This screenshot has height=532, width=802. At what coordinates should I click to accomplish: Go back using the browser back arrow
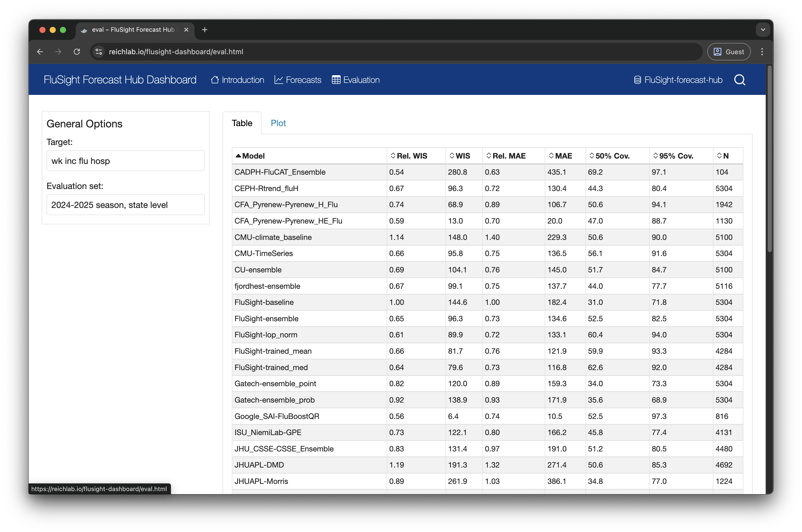[40, 52]
